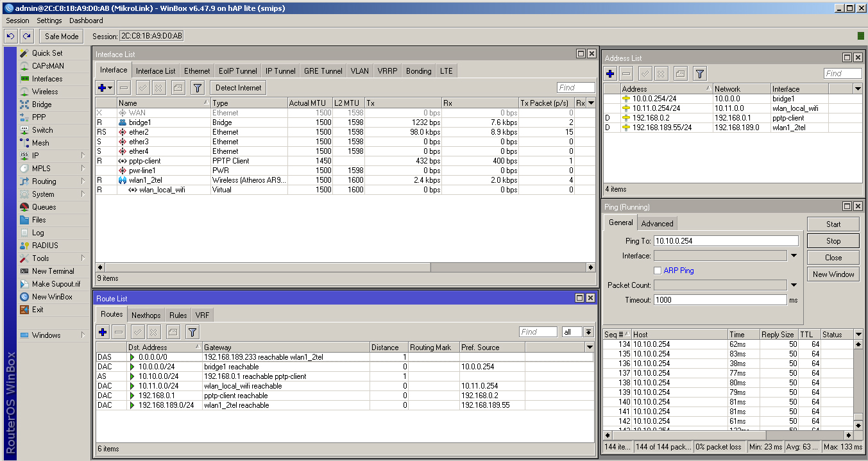Click the New Window button in Ping
Screen dimensions: 868x461
(x=833, y=274)
